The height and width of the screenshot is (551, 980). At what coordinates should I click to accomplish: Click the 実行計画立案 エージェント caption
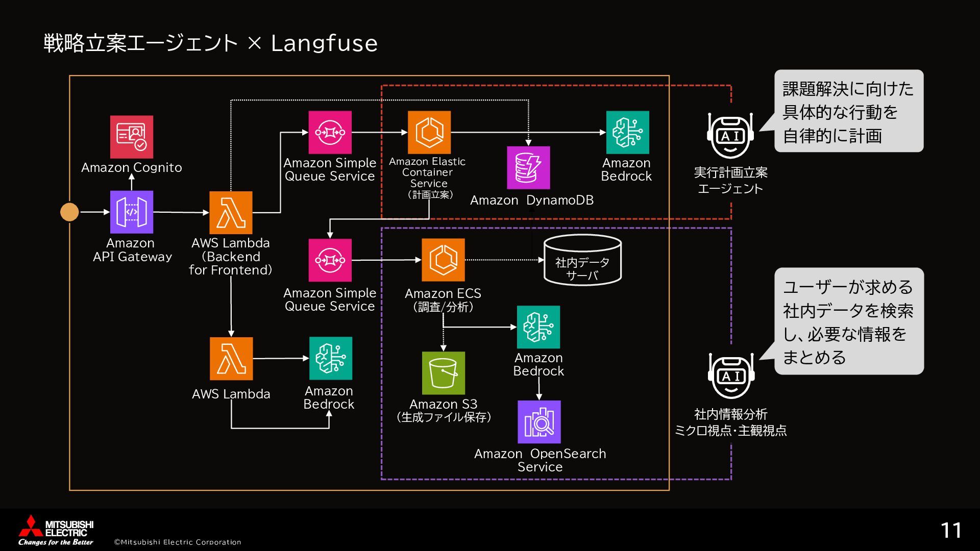pos(730,181)
